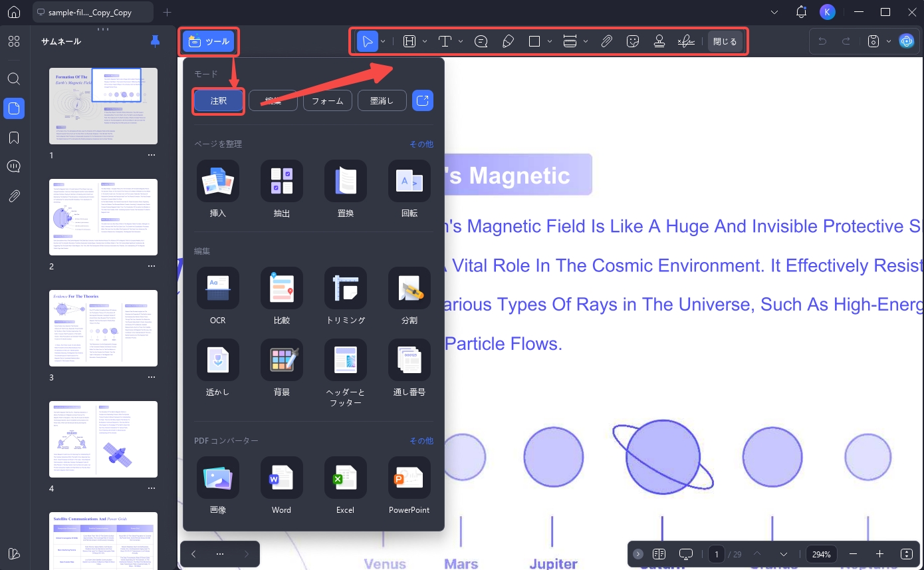Screen dimensions: 924x570
Task: Open the bookmarks sidebar panel
Action: 14,138
